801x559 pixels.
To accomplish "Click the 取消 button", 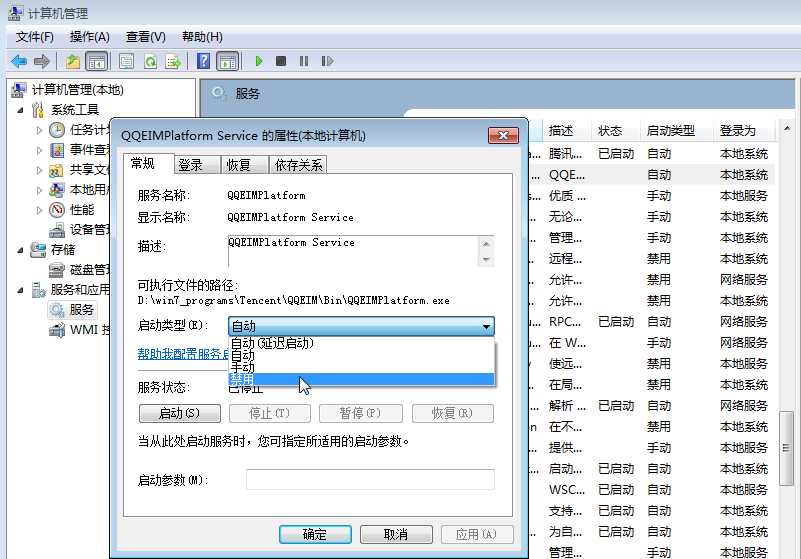I will [396, 534].
